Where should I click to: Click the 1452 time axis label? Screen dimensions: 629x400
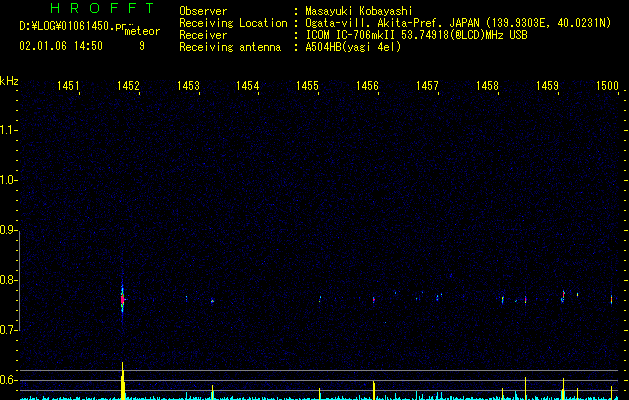(x=128, y=85)
